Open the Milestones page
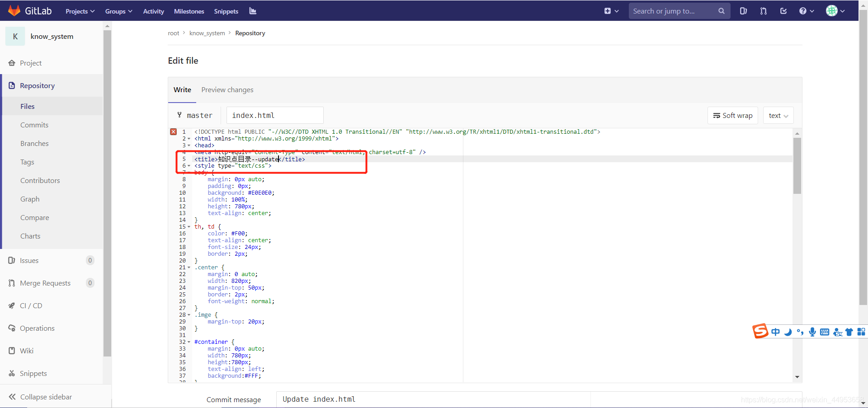 189,11
